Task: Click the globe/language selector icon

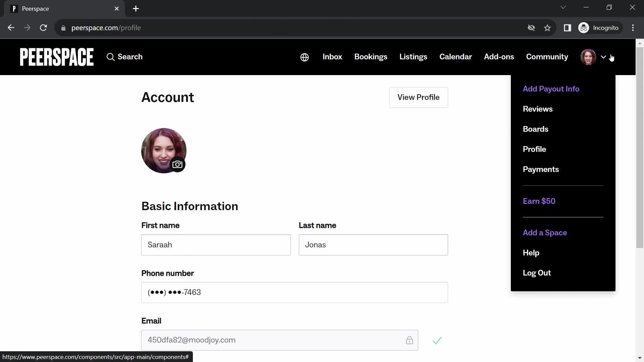Action: click(x=304, y=57)
